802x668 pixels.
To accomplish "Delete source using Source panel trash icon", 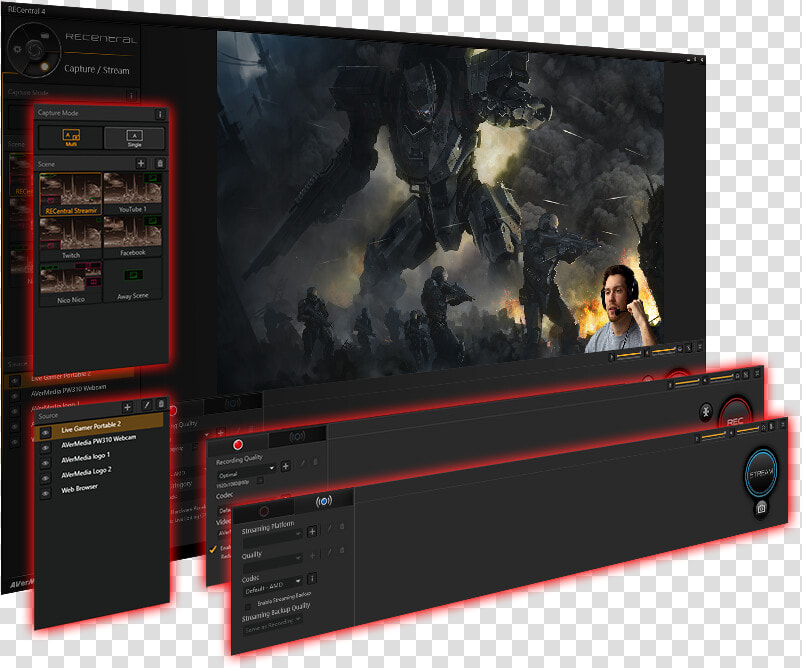I will 161,404.
